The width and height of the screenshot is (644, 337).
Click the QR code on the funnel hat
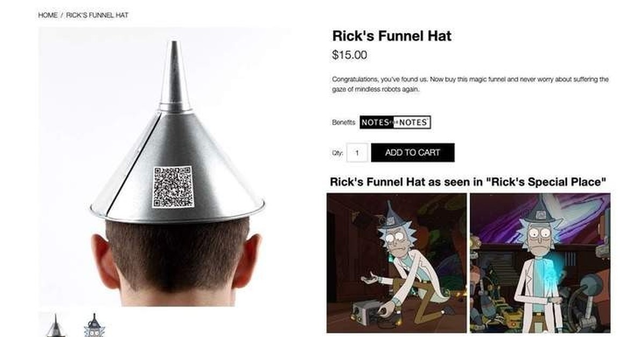click(x=172, y=187)
